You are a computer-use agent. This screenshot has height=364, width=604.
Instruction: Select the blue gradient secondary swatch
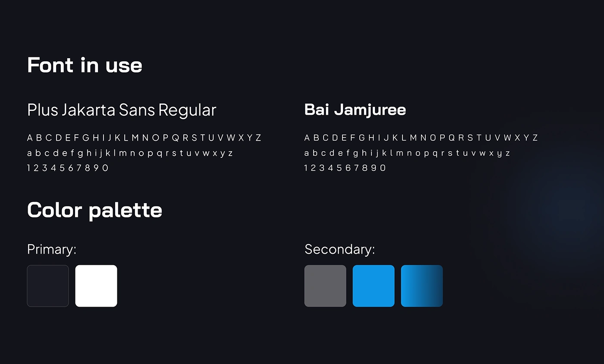click(422, 286)
